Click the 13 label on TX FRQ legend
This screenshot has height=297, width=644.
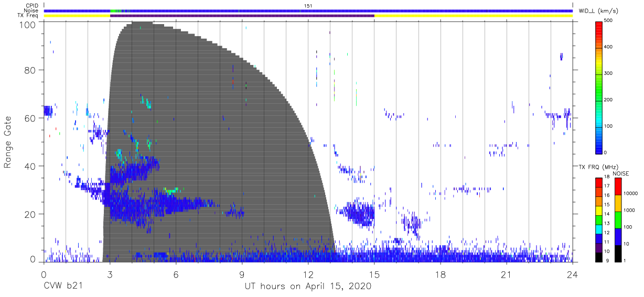607,223
